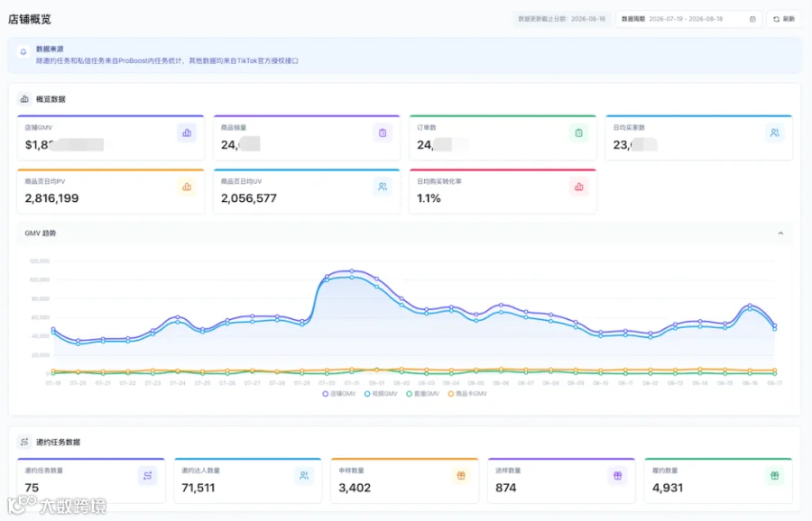Click the 申样数量 orange gift icon
This screenshot has height=521, width=812.
pos(461,475)
